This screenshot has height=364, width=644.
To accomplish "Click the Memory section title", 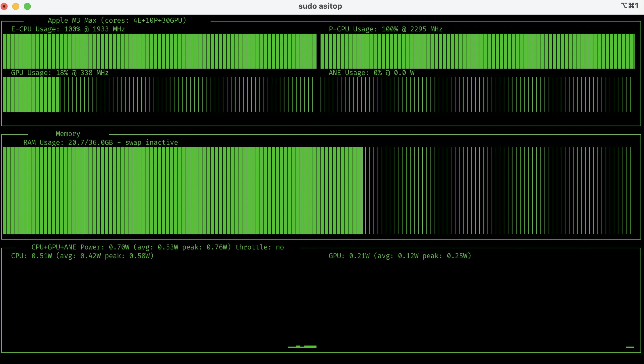I will (68, 134).
